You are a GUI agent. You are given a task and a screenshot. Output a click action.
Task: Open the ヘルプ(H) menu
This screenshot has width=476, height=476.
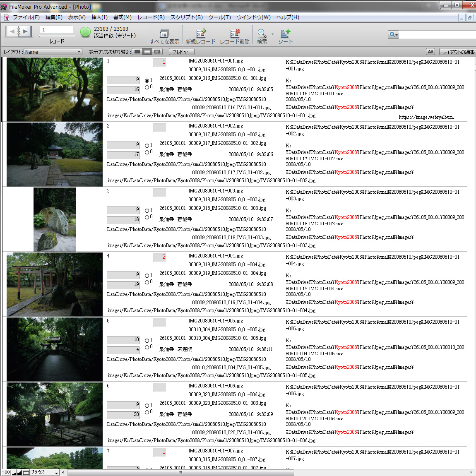pyautogui.click(x=288, y=17)
